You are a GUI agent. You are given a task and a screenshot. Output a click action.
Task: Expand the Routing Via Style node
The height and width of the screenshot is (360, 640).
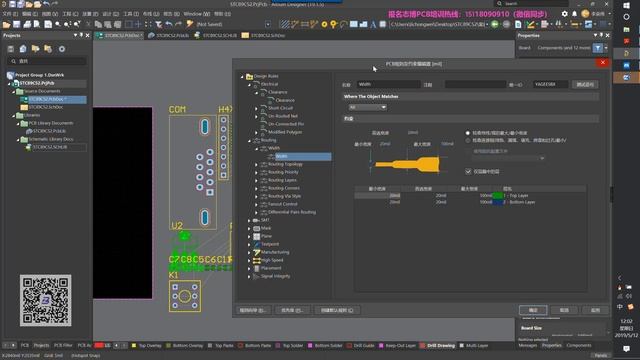click(257, 196)
